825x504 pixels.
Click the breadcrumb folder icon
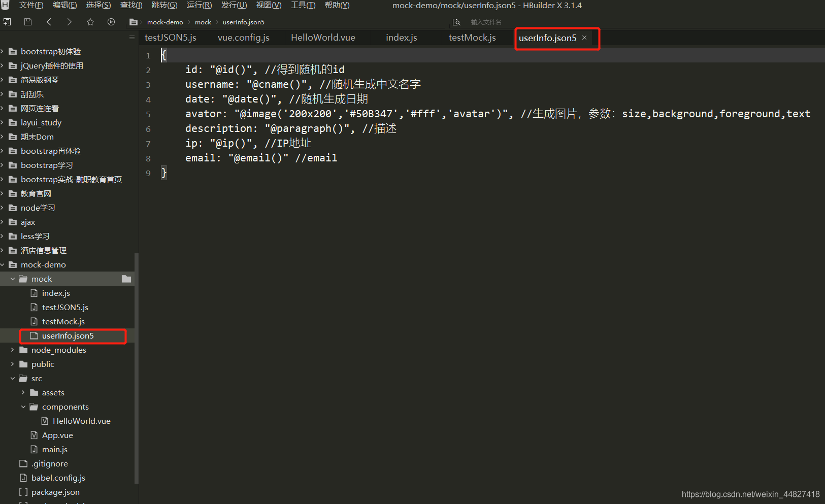pos(134,22)
